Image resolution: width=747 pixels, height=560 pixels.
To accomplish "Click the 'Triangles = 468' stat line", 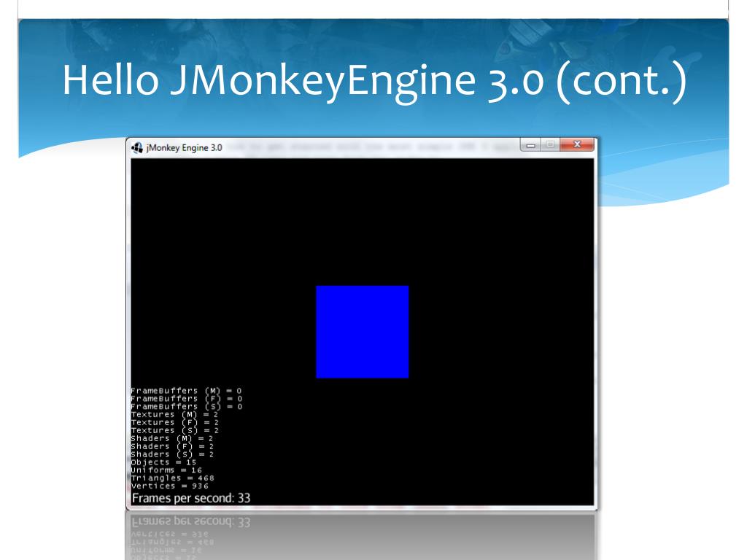I will pos(172,478).
